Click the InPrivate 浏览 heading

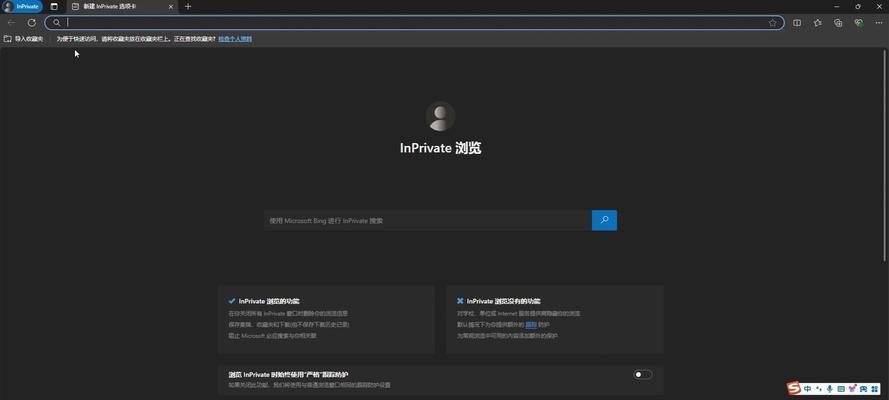[441, 148]
